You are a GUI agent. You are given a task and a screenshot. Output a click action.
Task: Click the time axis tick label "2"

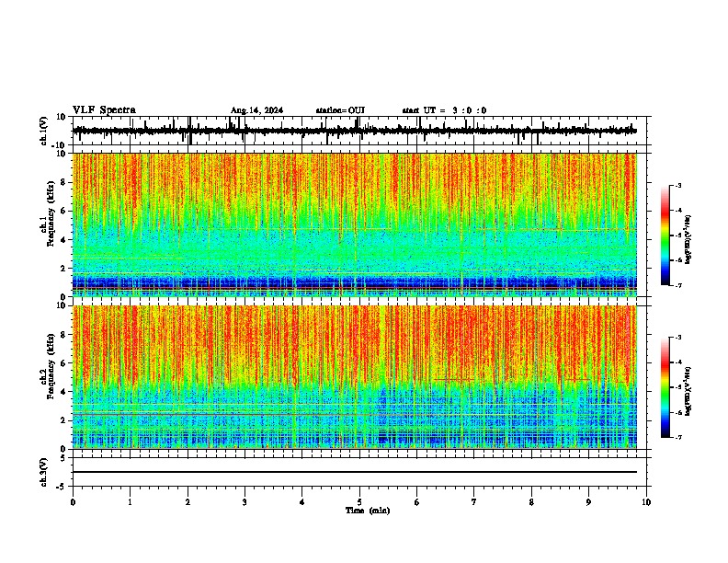tap(188, 502)
